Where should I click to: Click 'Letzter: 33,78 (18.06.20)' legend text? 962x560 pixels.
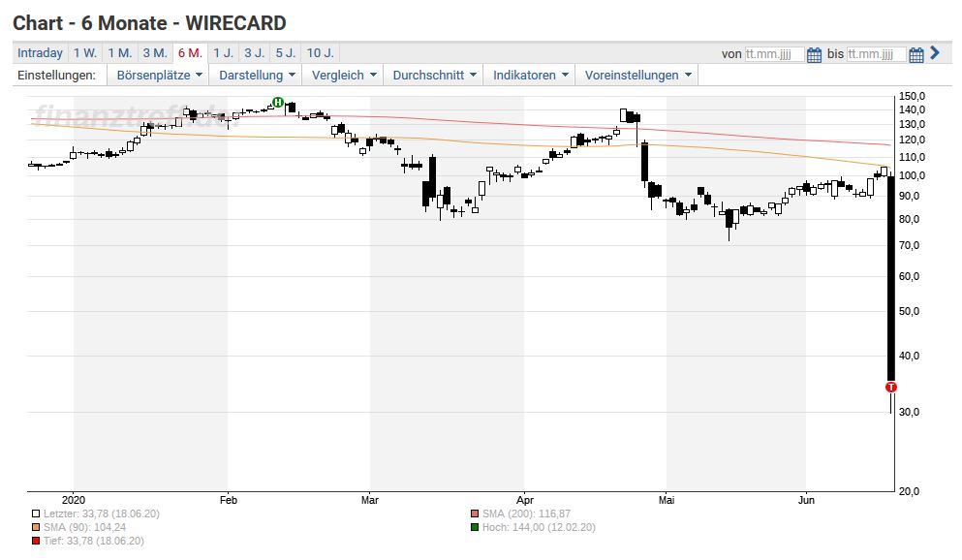[101, 514]
